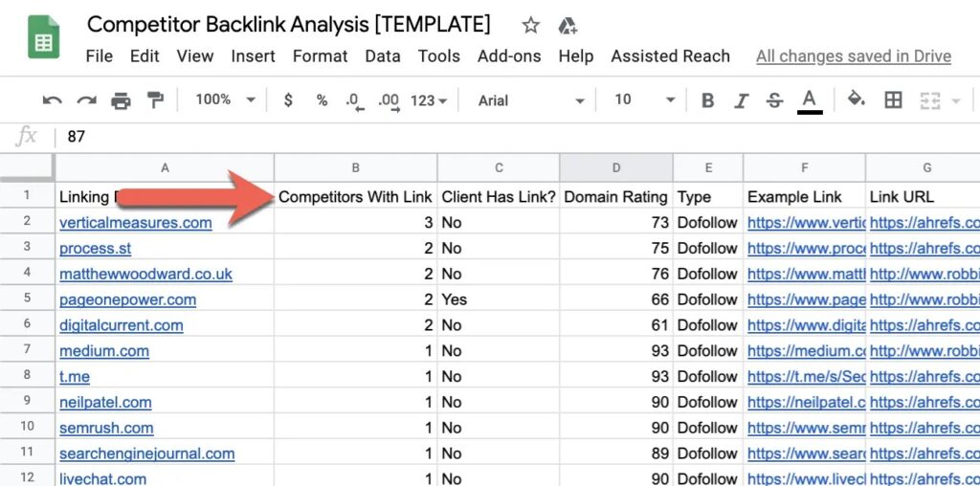980x486 pixels.
Task: Click All changes saved in Drive
Action: (x=854, y=56)
